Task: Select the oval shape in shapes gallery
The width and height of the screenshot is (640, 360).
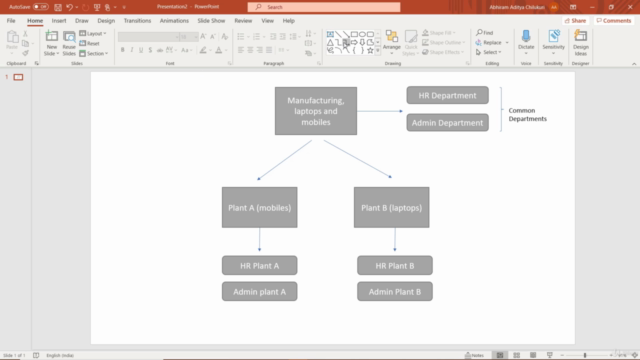Action: tap(362, 34)
